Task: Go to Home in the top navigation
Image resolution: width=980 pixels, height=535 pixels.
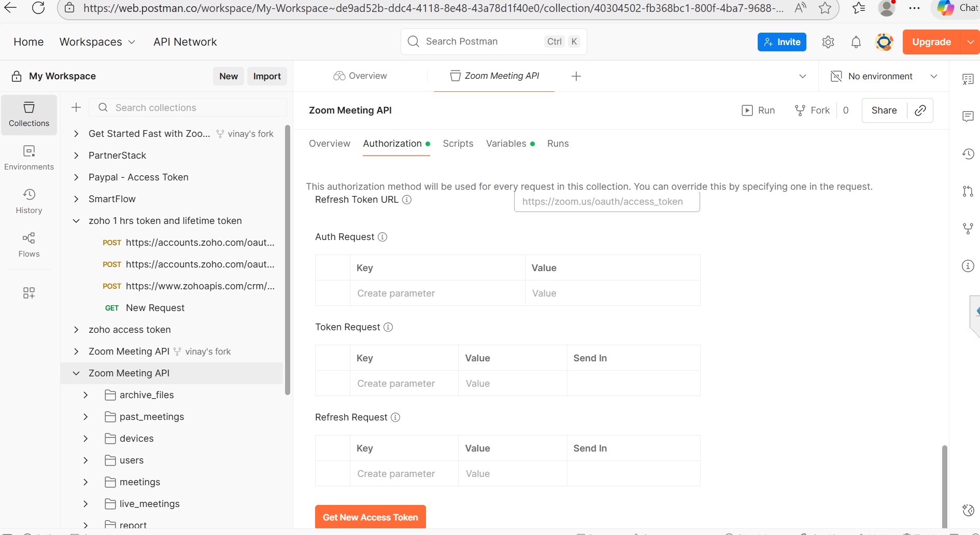Action: click(29, 42)
